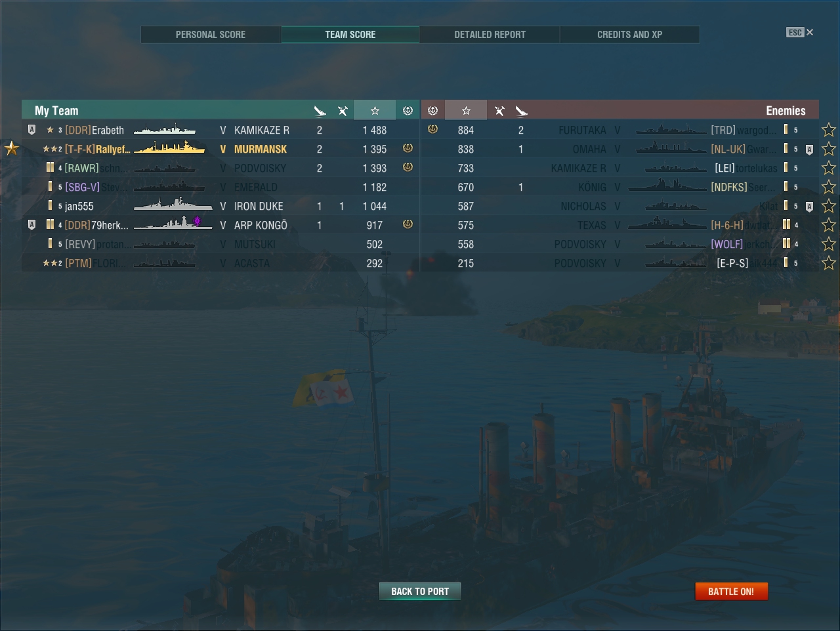Sort My Team by aircraft shot down icon
The image size is (840, 631).
tap(343, 110)
